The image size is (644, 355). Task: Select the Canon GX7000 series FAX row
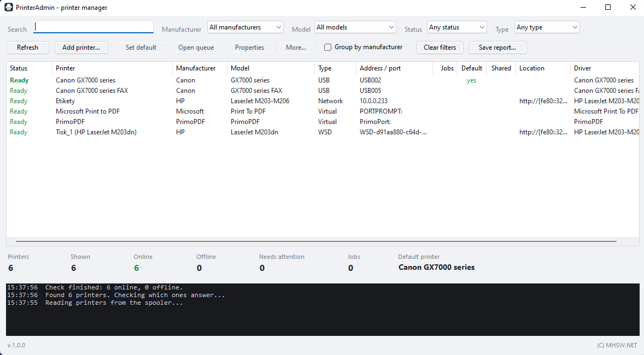(x=323, y=91)
